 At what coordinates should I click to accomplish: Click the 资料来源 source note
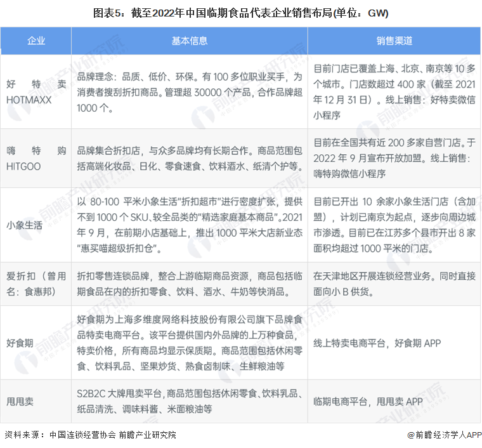[90, 435]
